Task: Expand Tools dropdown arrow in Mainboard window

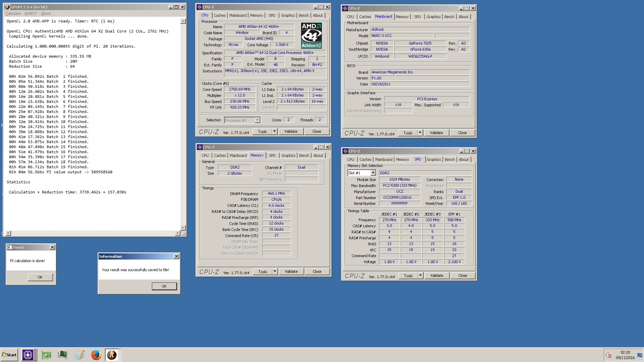Action: 420,133
